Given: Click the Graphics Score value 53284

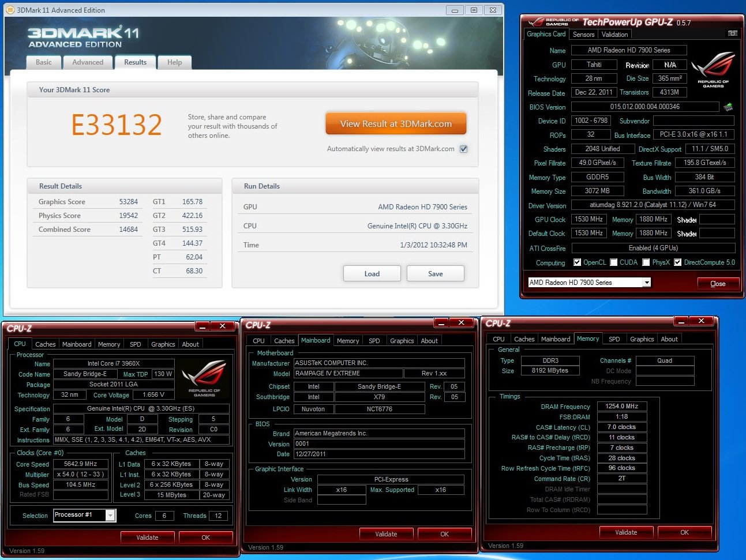Looking at the screenshot, I should pos(129,202).
